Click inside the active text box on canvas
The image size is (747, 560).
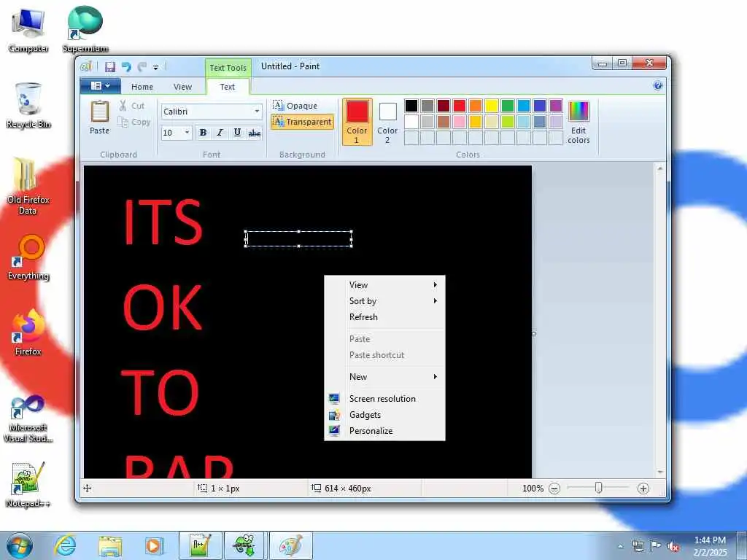298,238
